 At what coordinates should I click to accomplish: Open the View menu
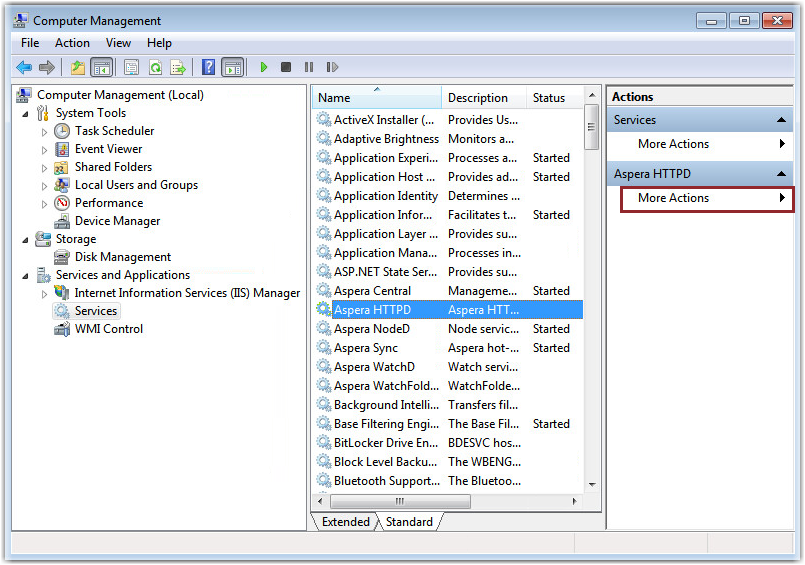pos(118,43)
